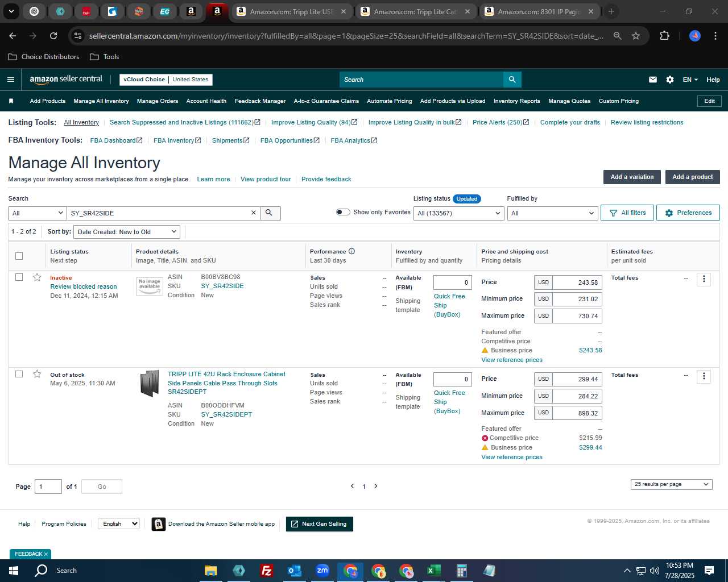Open Account Health menu item
This screenshot has height=582, width=728.
click(x=206, y=101)
